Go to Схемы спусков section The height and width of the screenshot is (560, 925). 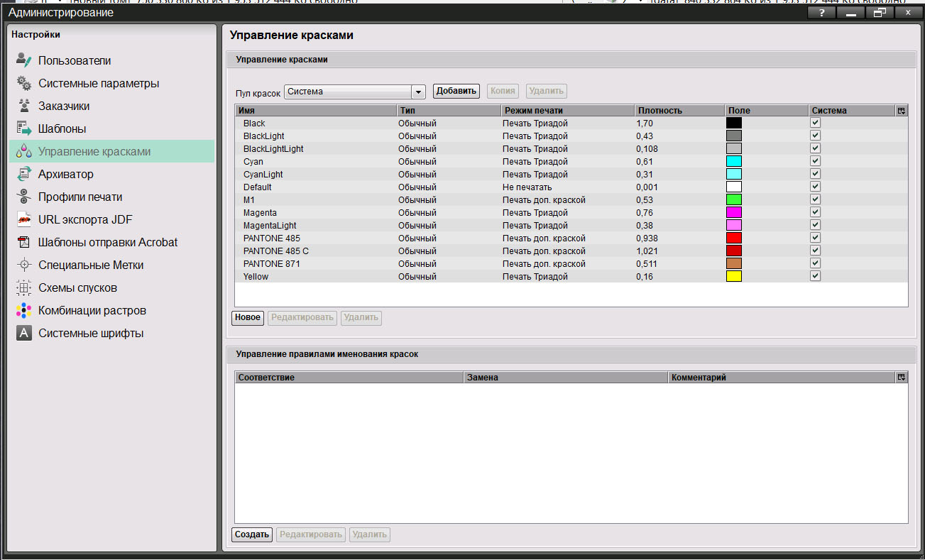tap(77, 287)
